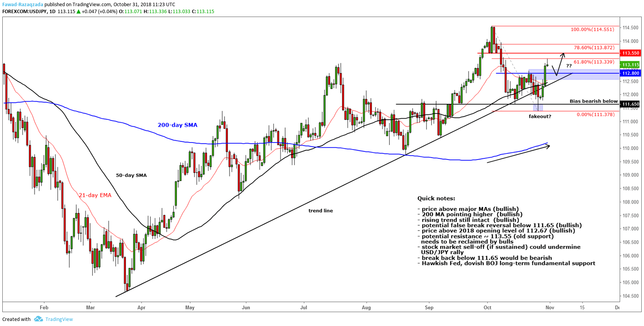The height and width of the screenshot is (326, 644).
Task: Click the 'break back below 111.65' note
Action: 485,258
